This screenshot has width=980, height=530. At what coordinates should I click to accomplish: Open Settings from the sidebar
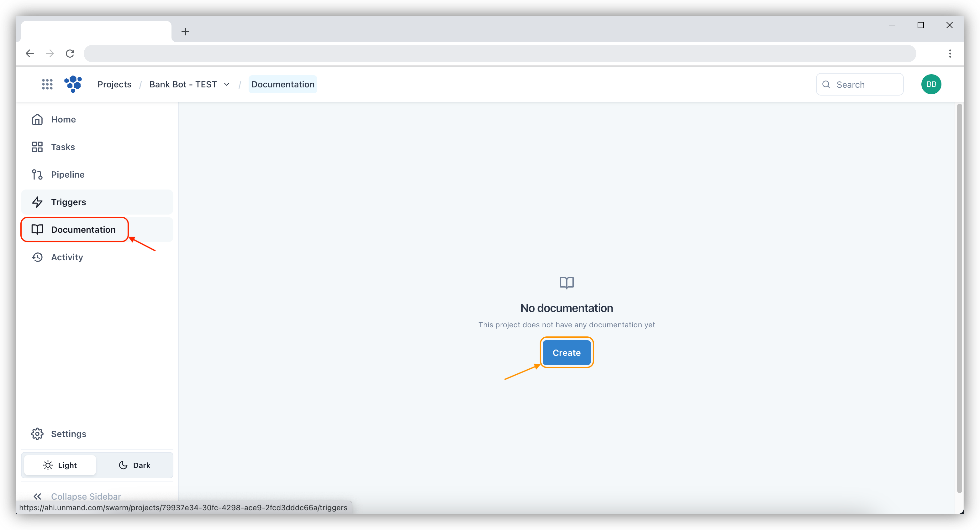69,434
